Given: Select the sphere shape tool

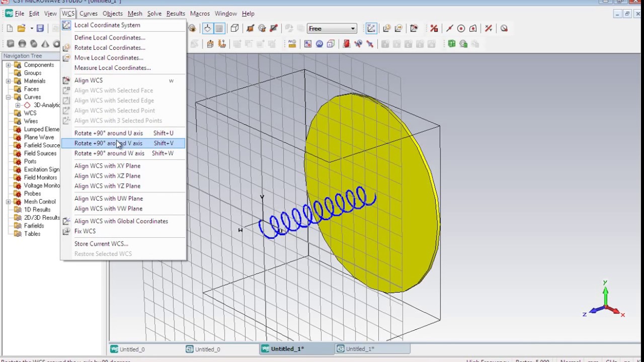Looking at the screenshot, I should click(x=22, y=44).
